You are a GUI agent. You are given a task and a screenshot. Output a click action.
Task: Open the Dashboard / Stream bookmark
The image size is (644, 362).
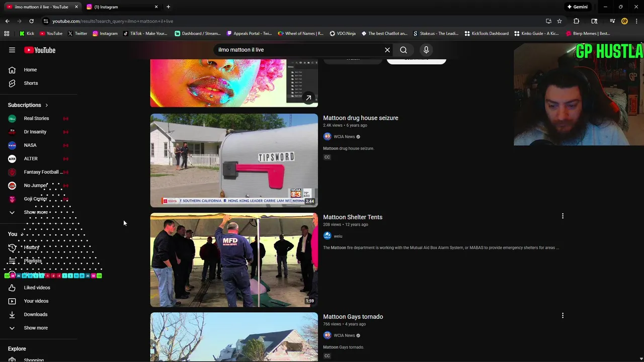click(x=198, y=34)
